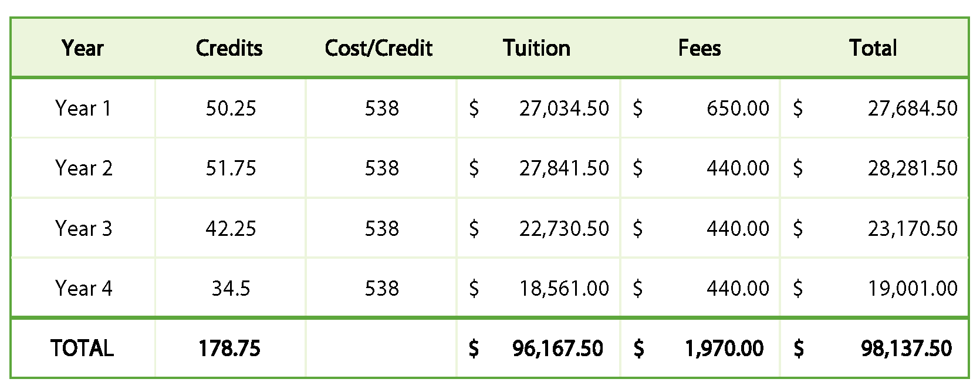Click the 50.25 credits cell
980x389 pixels.
click(x=231, y=109)
